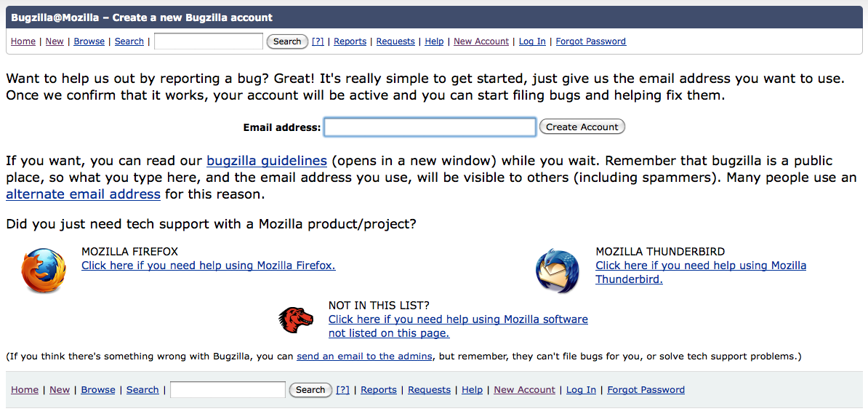
Task: Click the top quick search text box
Action: click(209, 41)
